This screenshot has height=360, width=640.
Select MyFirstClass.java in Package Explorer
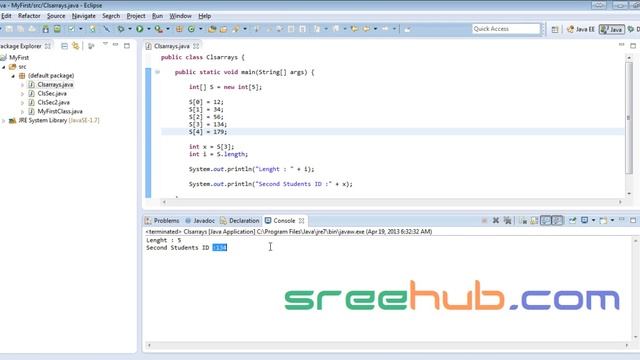click(60, 111)
